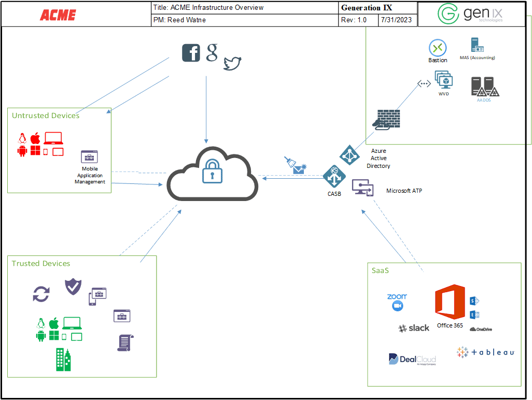
Task: Click the purple shield checkmark icon
Action: click(73, 287)
